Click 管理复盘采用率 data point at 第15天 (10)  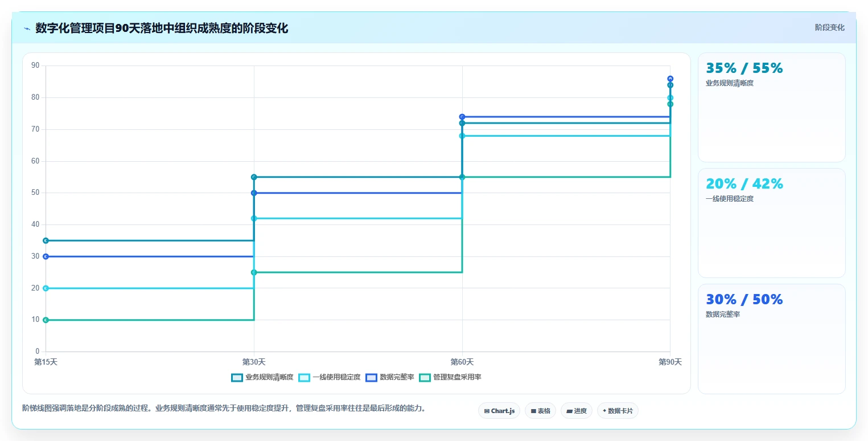pyautogui.click(x=46, y=320)
